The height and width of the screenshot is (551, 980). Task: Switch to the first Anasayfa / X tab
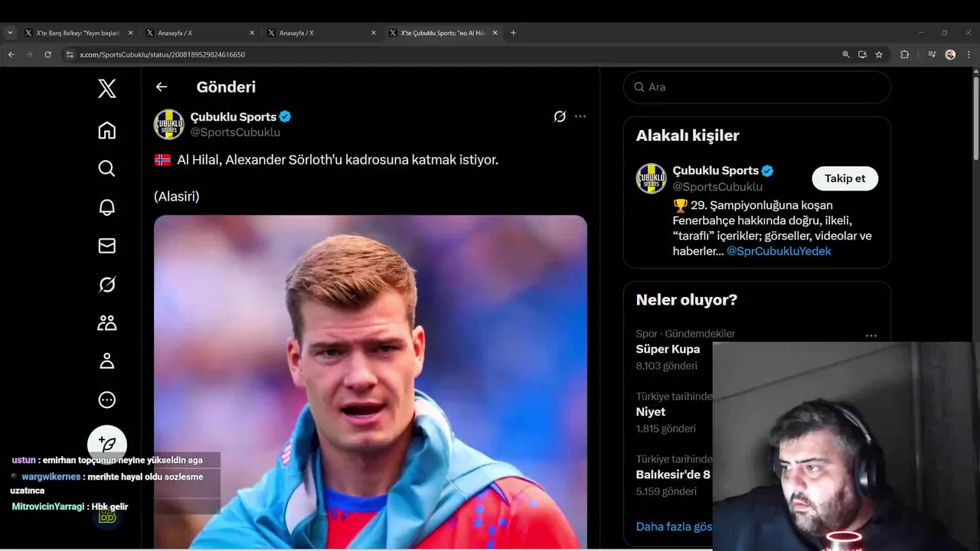pos(201,33)
